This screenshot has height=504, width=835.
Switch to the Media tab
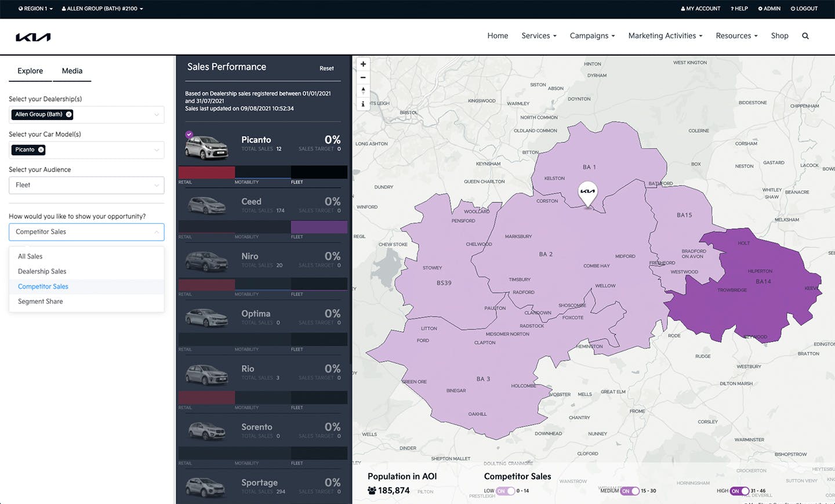coord(72,71)
